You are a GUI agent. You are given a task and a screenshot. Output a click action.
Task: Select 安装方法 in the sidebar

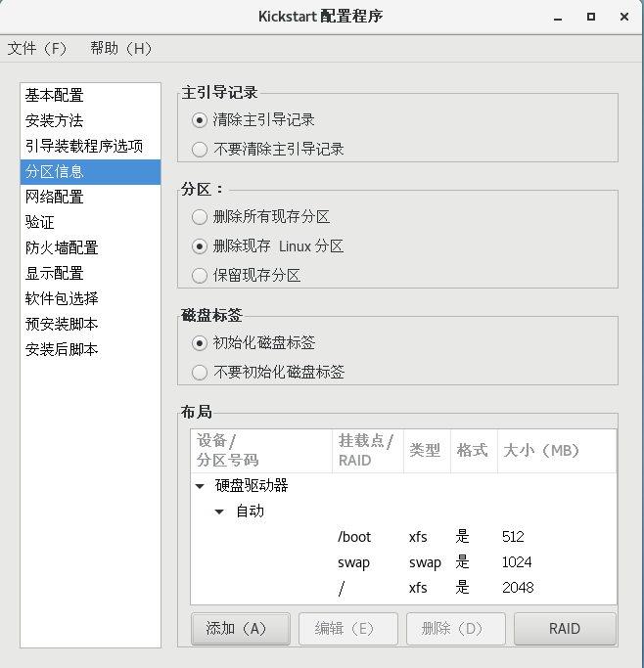pyautogui.click(x=90, y=120)
